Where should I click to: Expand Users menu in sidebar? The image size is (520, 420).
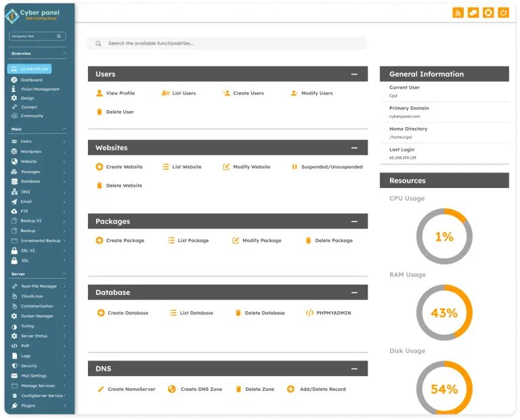click(x=38, y=141)
